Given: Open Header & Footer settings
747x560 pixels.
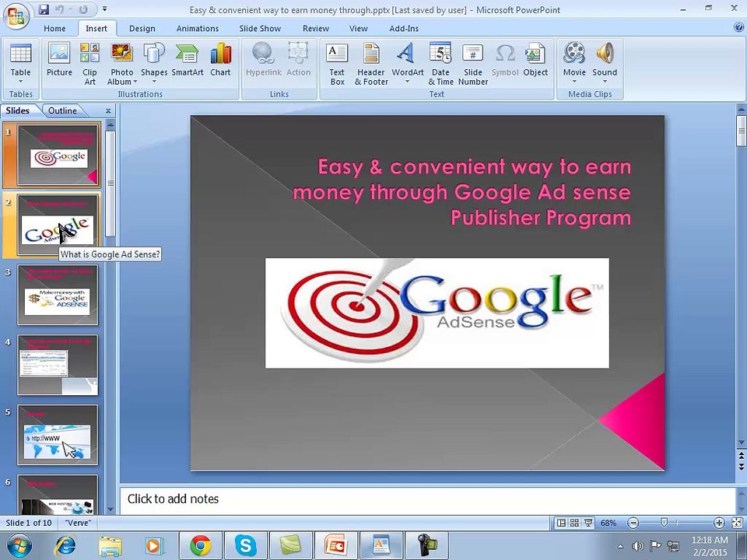Looking at the screenshot, I should 371,64.
